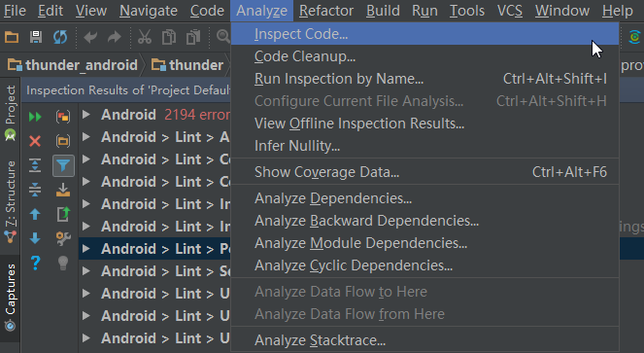The height and width of the screenshot is (353, 644).
Task: Choose Infer Nullity... menu entry
Action: click(424, 146)
